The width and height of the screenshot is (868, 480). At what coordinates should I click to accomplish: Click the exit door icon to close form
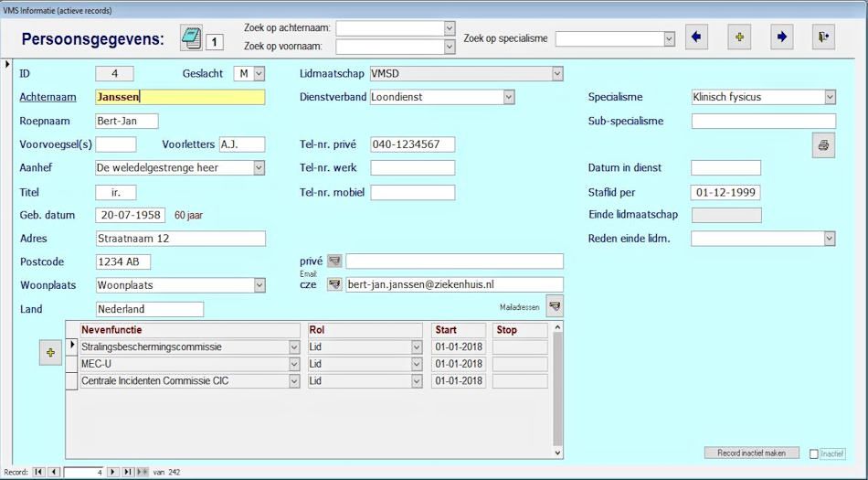823,37
